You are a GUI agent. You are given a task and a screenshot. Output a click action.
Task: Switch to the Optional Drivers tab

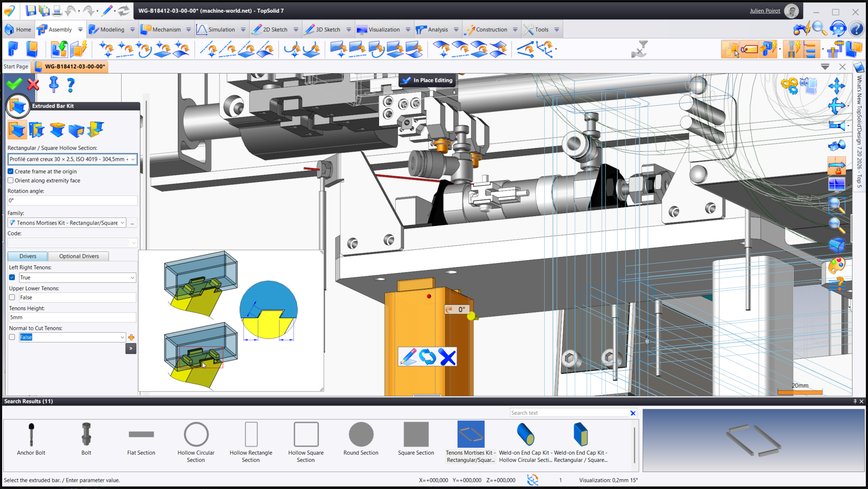tap(79, 256)
